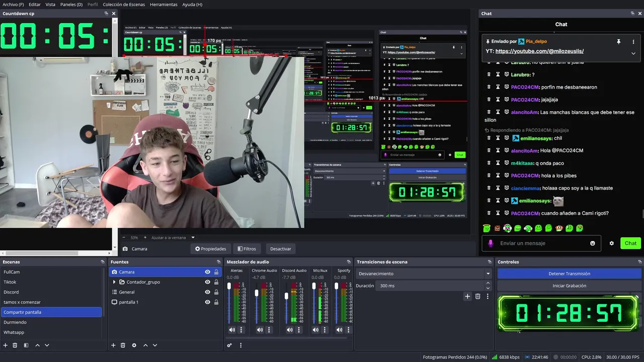Hide the Contador_grupo source
The height and width of the screenshot is (362, 644).
click(x=207, y=282)
